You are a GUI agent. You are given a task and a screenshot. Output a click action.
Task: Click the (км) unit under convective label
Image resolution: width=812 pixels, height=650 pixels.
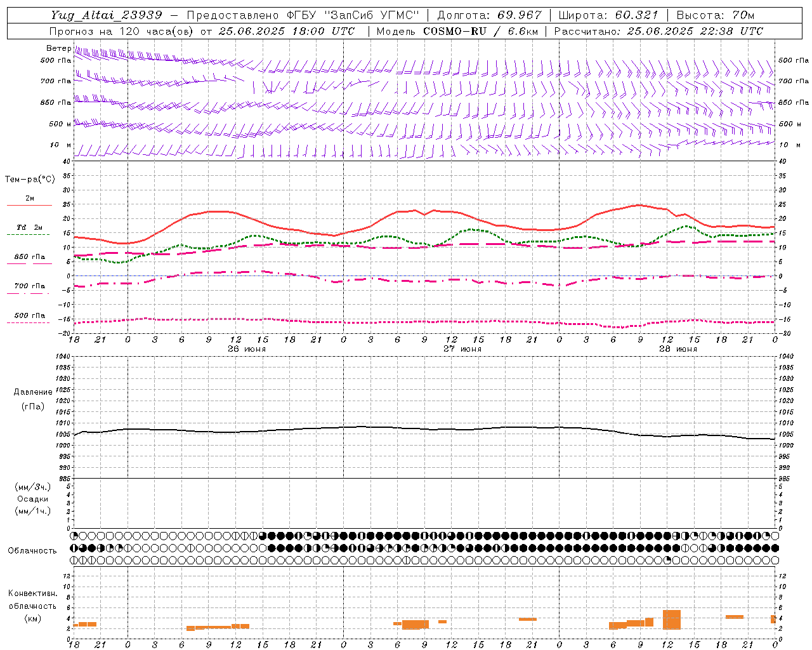tap(33, 618)
